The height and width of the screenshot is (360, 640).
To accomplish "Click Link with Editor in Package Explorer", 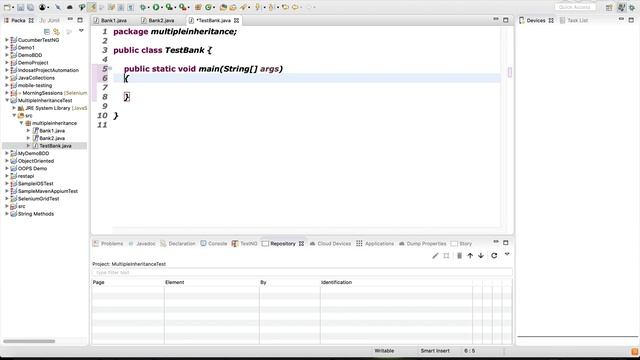I will point(56,31).
